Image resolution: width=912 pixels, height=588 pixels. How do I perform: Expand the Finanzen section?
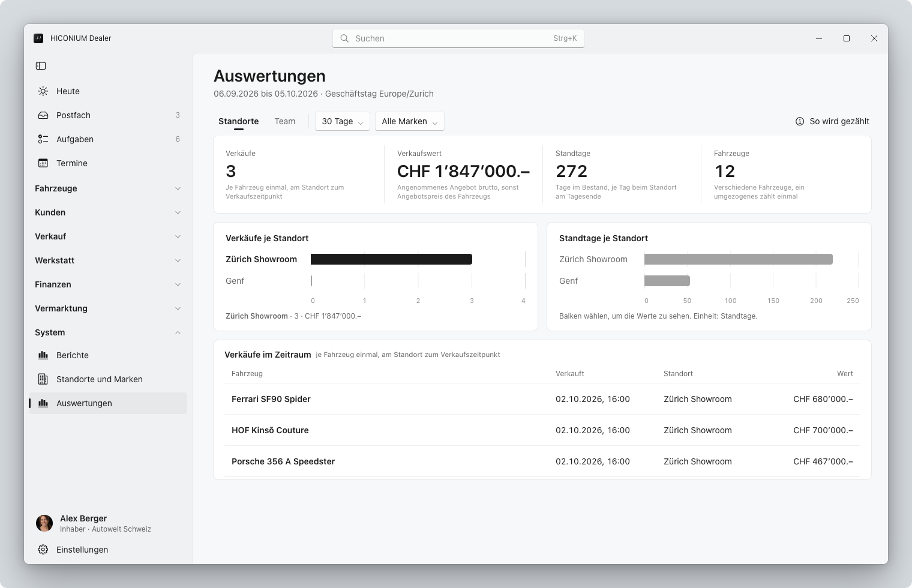pyautogui.click(x=108, y=284)
